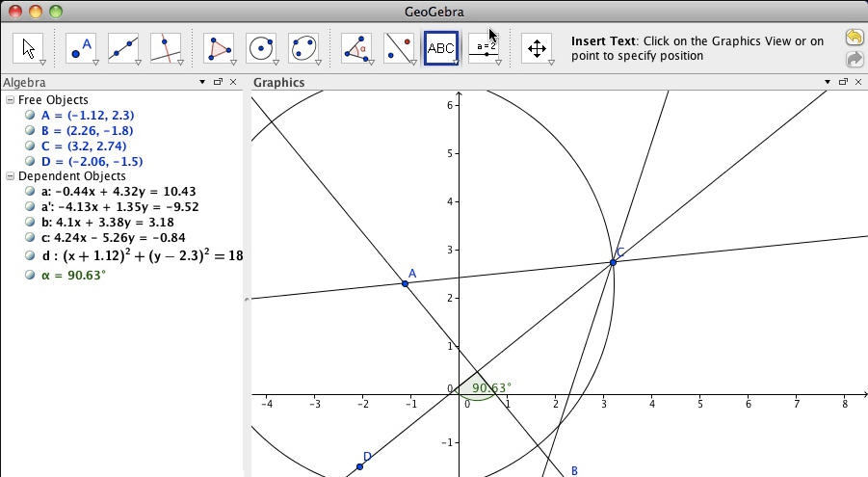Pick the Polygon tool
Screen dimensions: 868x477
pos(220,47)
